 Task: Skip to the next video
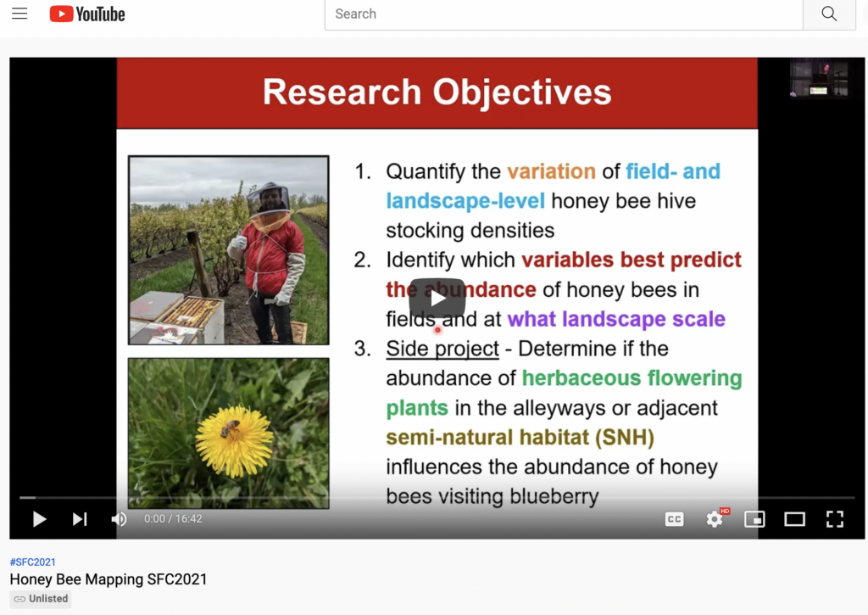(x=79, y=518)
